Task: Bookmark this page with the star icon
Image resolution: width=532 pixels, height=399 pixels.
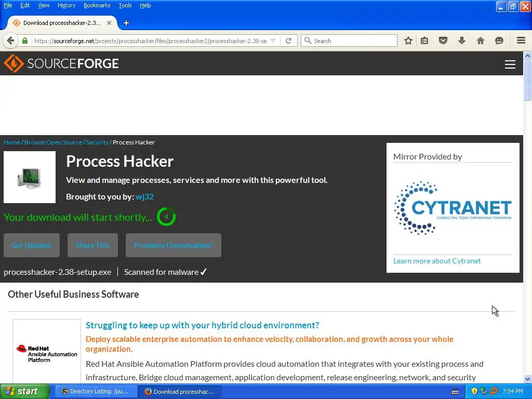Action: coord(408,41)
